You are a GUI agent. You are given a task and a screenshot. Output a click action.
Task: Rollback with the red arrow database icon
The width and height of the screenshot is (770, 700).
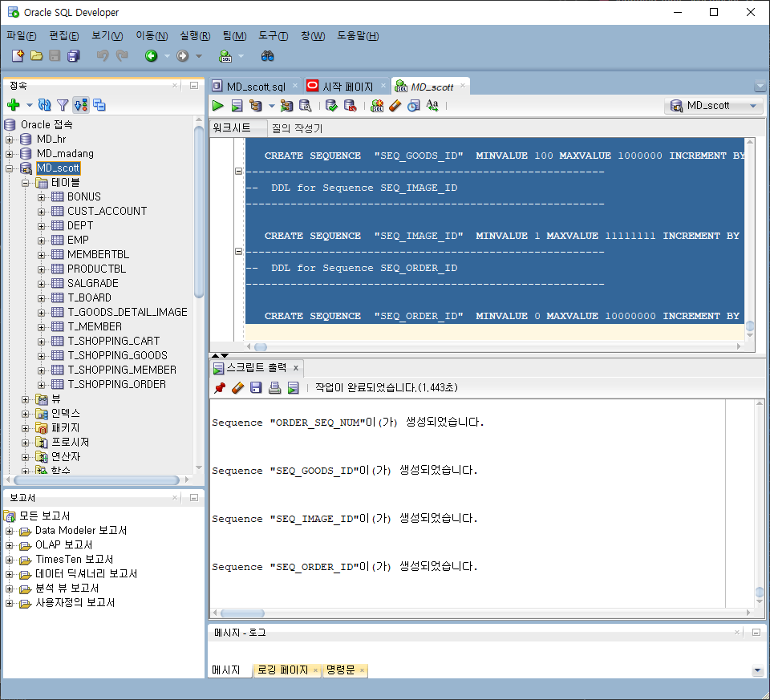click(x=351, y=106)
